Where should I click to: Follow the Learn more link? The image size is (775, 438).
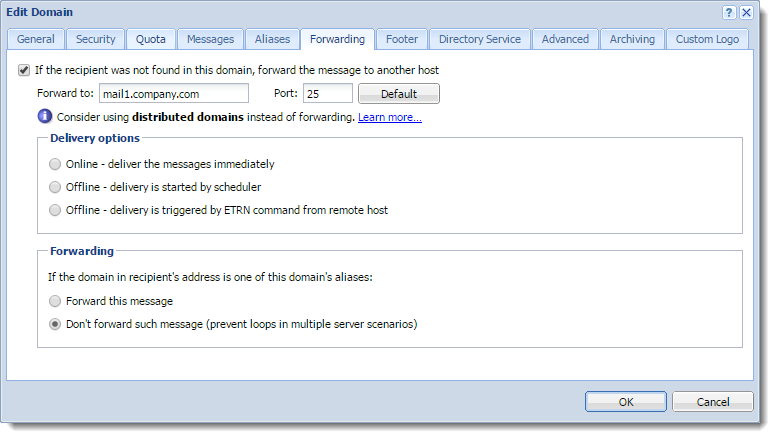pos(389,117)
